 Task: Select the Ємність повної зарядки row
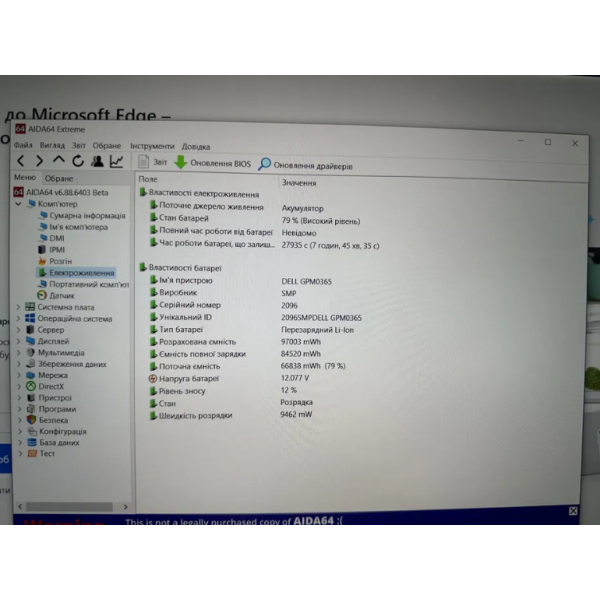[x=235, y=354]
